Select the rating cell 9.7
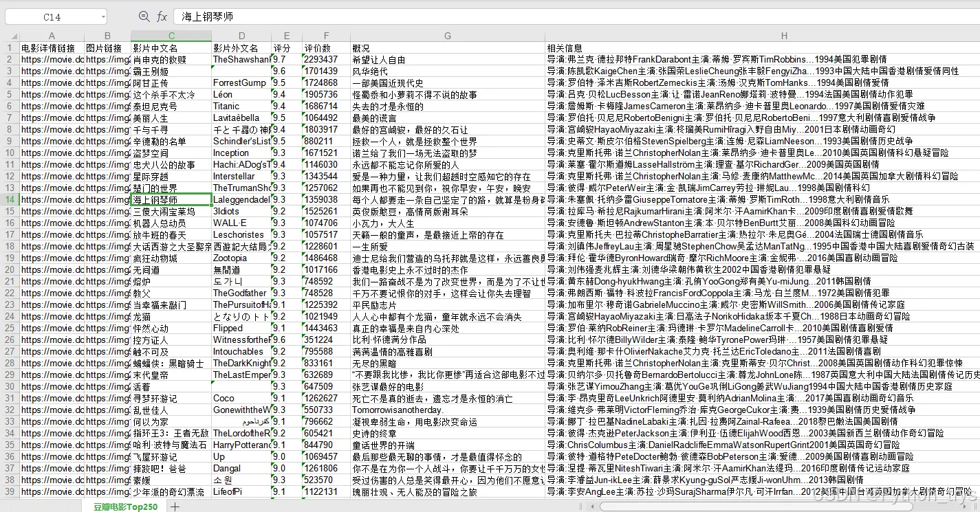Viewport: 980px width, 512px height. coord(286,60)
